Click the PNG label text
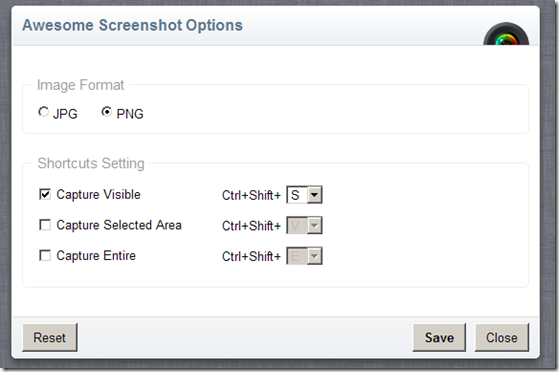559x372 pixels. tap(130, 114)
